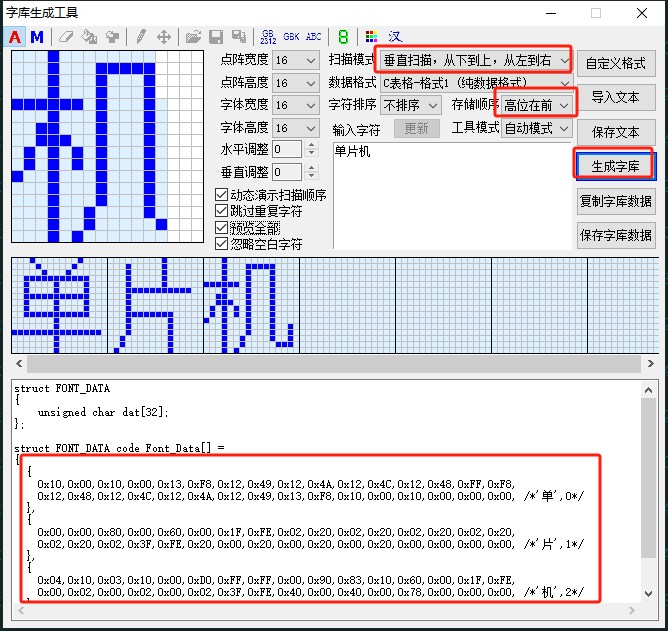Select the pencil drawing tool

click(141, 37)
